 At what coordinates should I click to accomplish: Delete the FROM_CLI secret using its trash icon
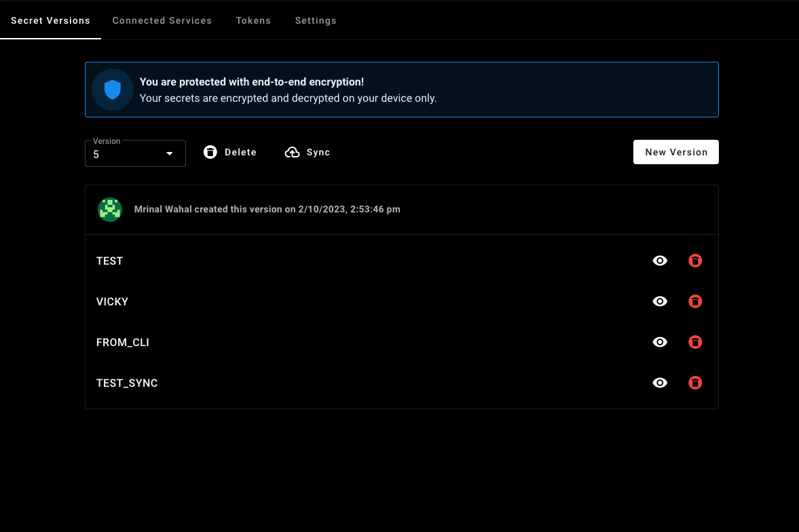click(694, 342)
